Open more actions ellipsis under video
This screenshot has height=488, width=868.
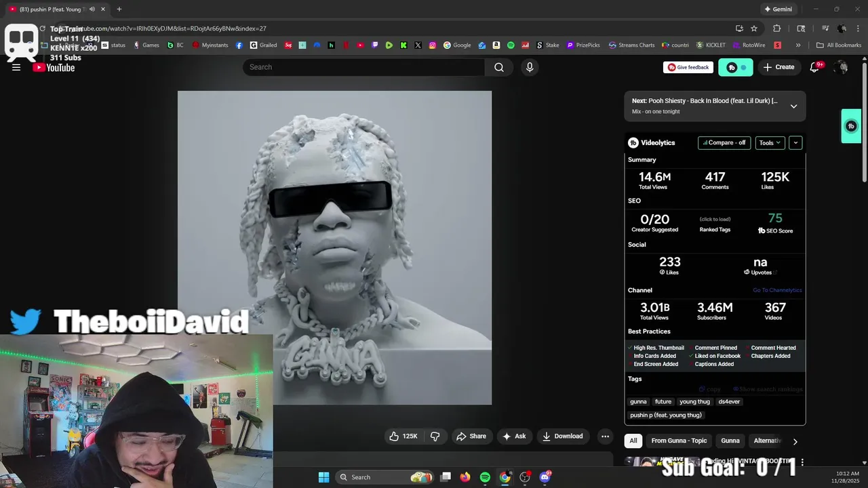(606, 436)
